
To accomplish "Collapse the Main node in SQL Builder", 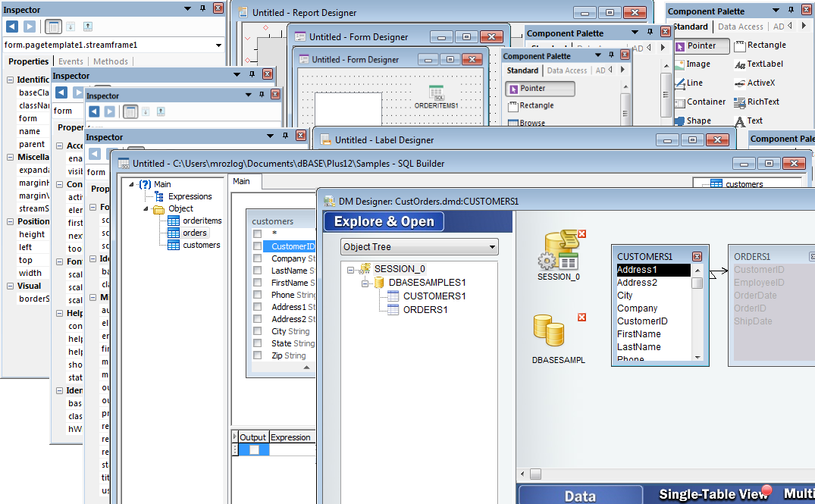I will pyautogui.click(x=131, y=184).
